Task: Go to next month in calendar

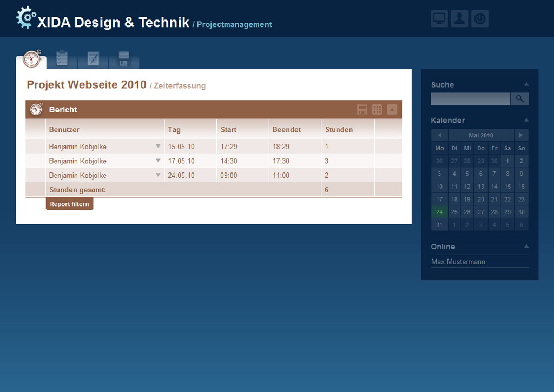Action: (x=521, y=135)
